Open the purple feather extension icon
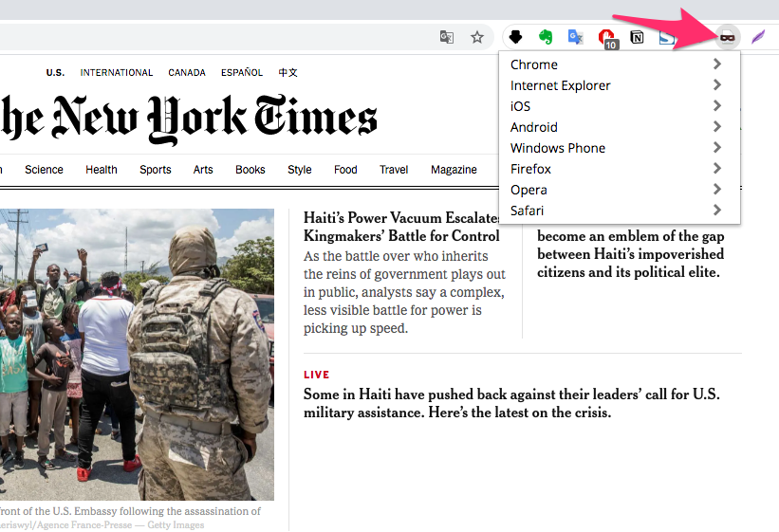The height and width of the screenshot is (532, 779). pos(758,37)
